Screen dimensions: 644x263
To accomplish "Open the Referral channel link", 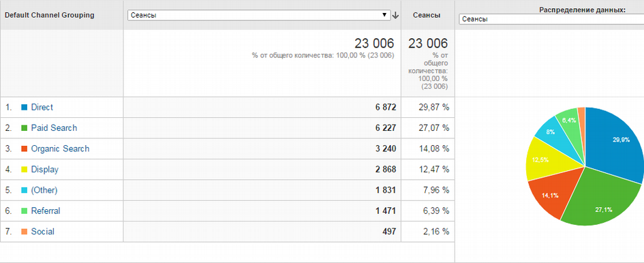I will (46, 211).
